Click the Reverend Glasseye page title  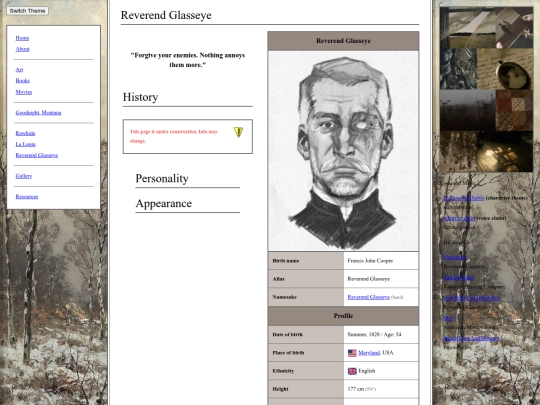pyautogui.click(x=166, y=15)
